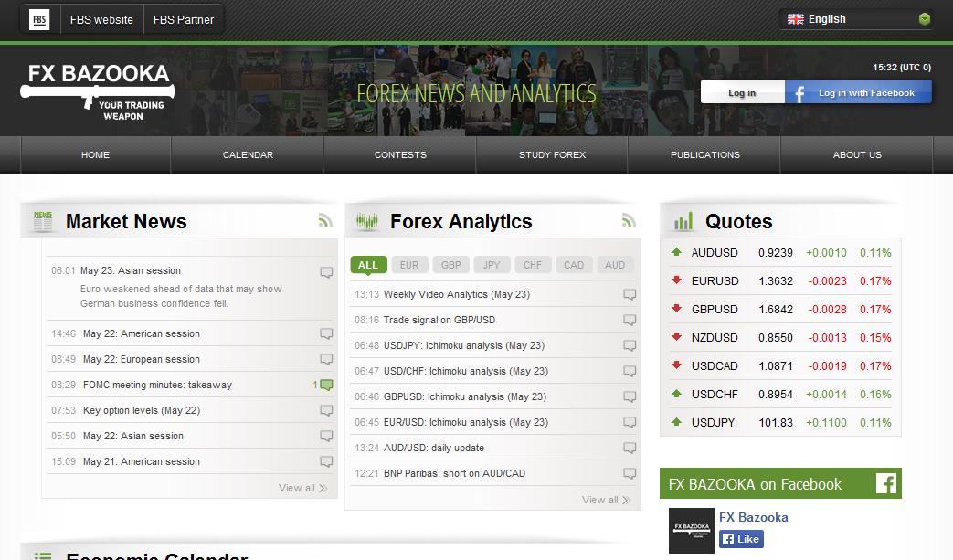The height and width of the screenshot is (560, 953).
Task: Click the Forex Analytics chart icon
Action: pyautogui.click(x=367, y=221)
